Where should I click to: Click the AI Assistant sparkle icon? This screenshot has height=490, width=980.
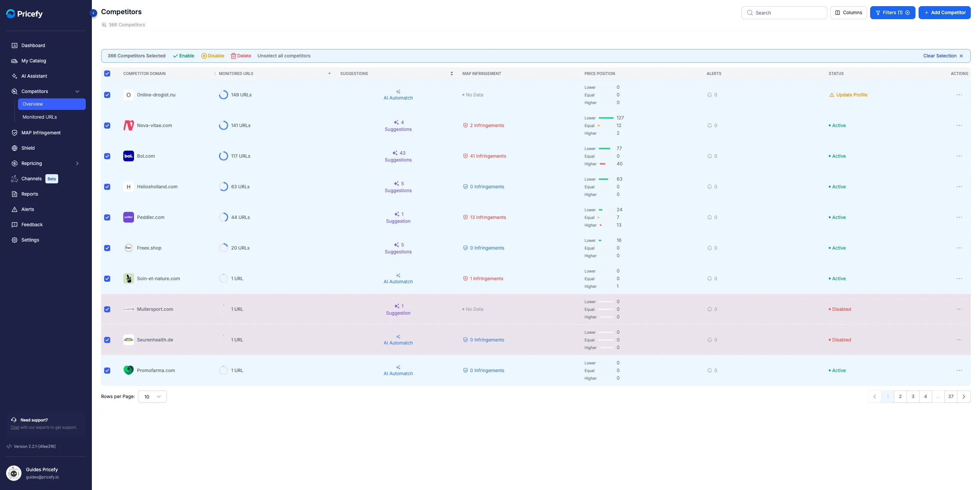coord(15,76)
